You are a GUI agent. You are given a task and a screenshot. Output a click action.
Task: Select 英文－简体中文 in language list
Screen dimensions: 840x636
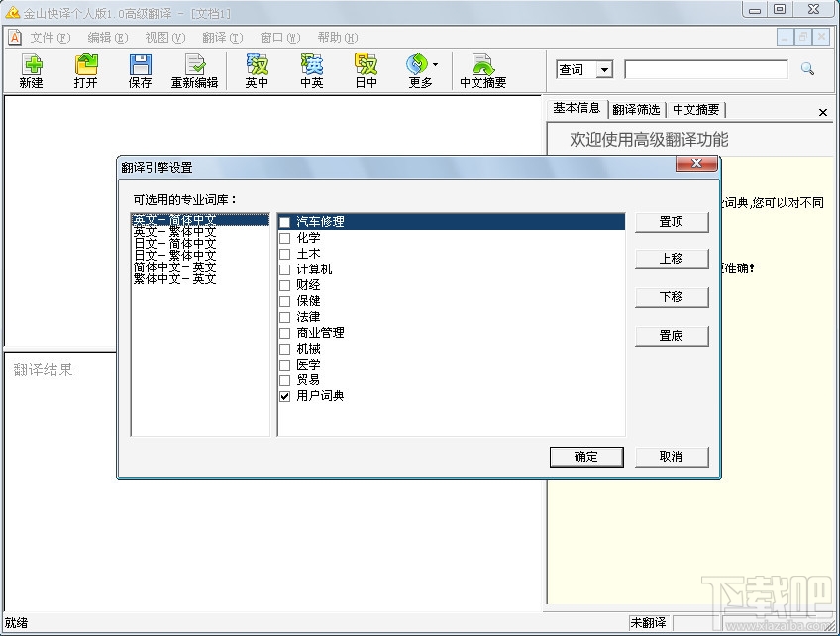(200, 220)
